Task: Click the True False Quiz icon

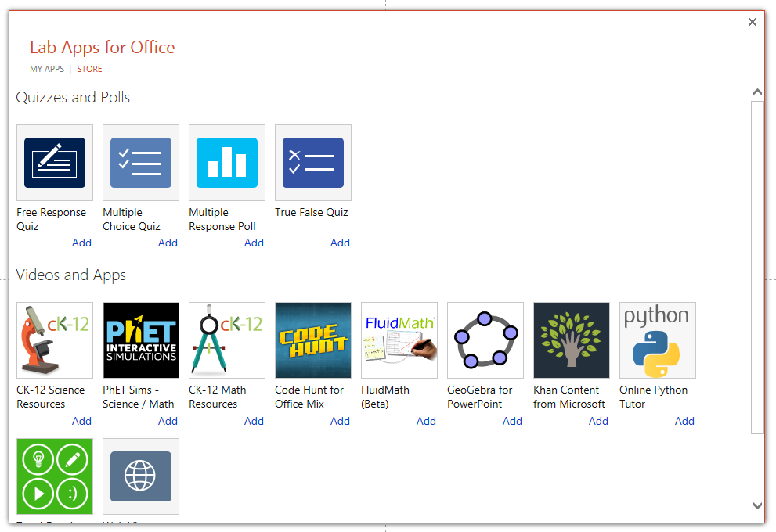Action: [x=313, y=163]
